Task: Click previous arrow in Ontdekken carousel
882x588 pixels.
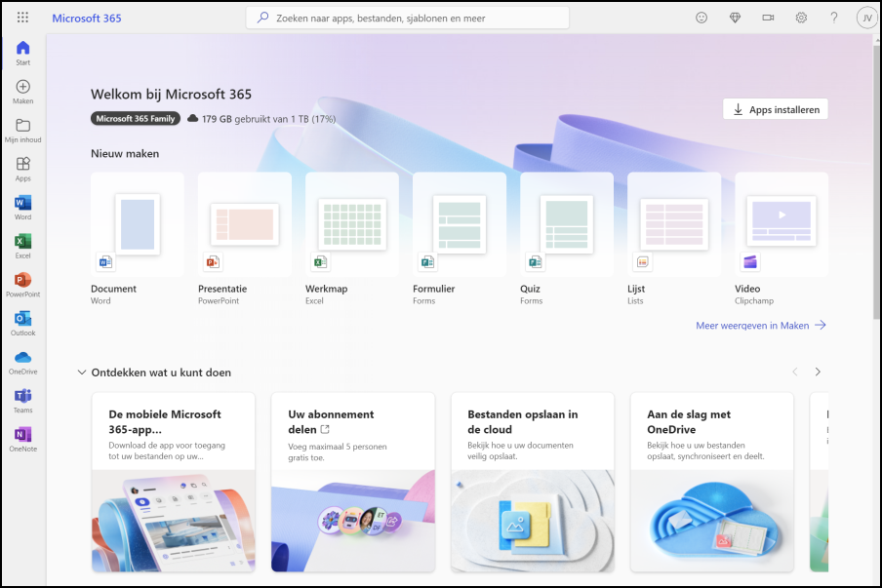Action: (x=795, y=372)
